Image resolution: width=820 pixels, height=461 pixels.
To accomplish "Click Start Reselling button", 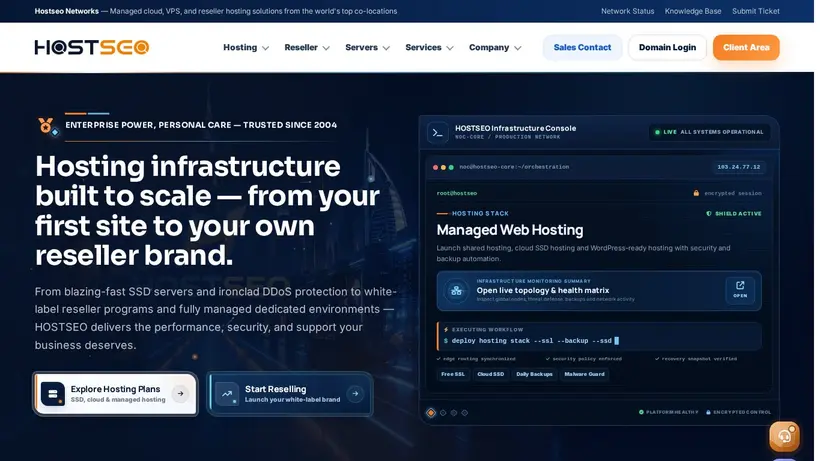I will point(290,394).
